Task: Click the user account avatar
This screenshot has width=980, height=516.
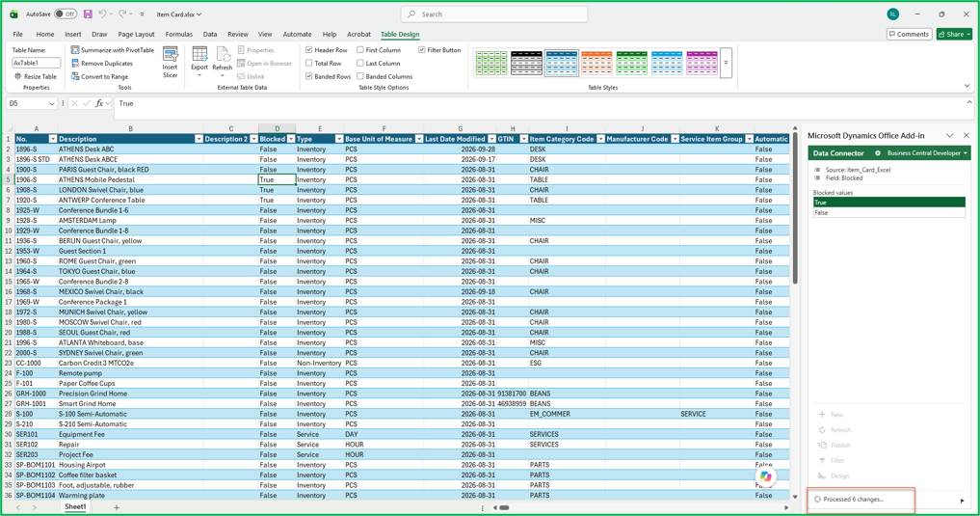Action: pyautogui.click(x=892, y=14)
